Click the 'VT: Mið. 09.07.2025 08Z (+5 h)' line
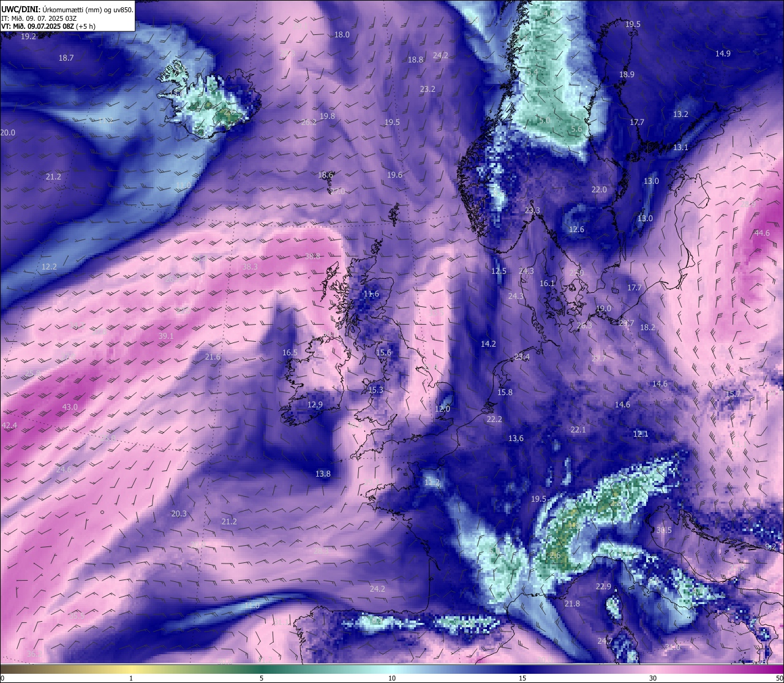784x683 pixels. [47, 26]
